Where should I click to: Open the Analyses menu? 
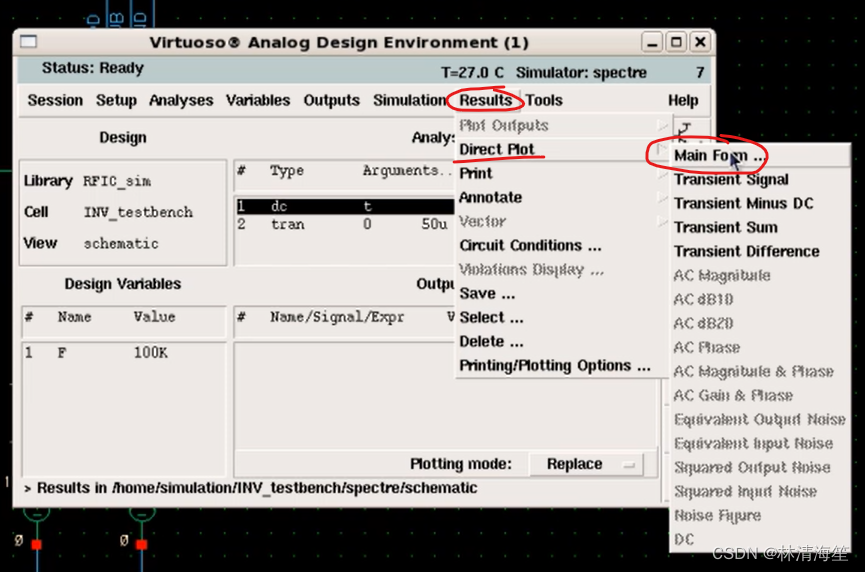[x=181, y=100]
